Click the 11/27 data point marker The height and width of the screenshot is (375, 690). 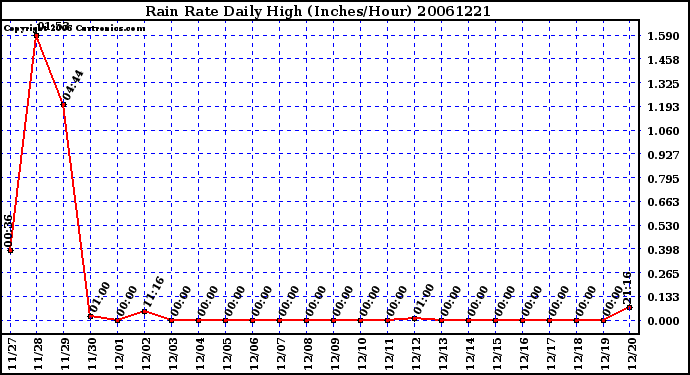click(x=11, y=250)
